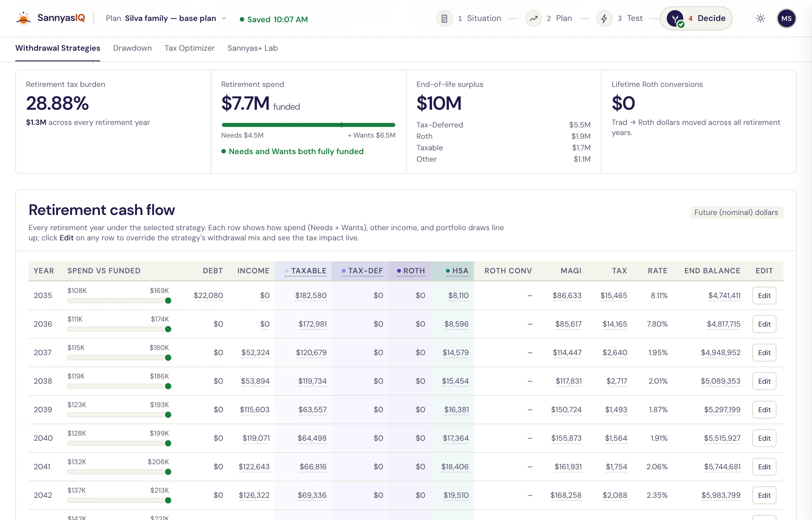Click the 28.88% retirement tax burden figure
Viewport: 812px width, 520px height.
57,103
